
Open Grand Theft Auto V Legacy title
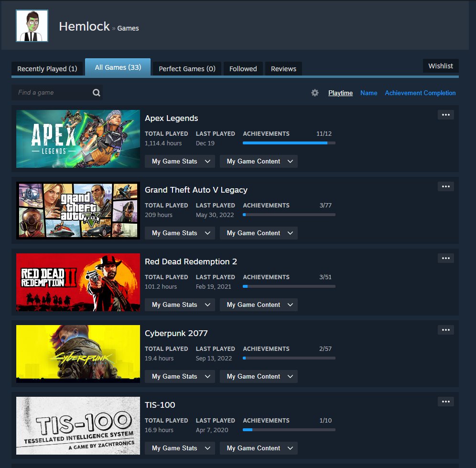[196, 190]
